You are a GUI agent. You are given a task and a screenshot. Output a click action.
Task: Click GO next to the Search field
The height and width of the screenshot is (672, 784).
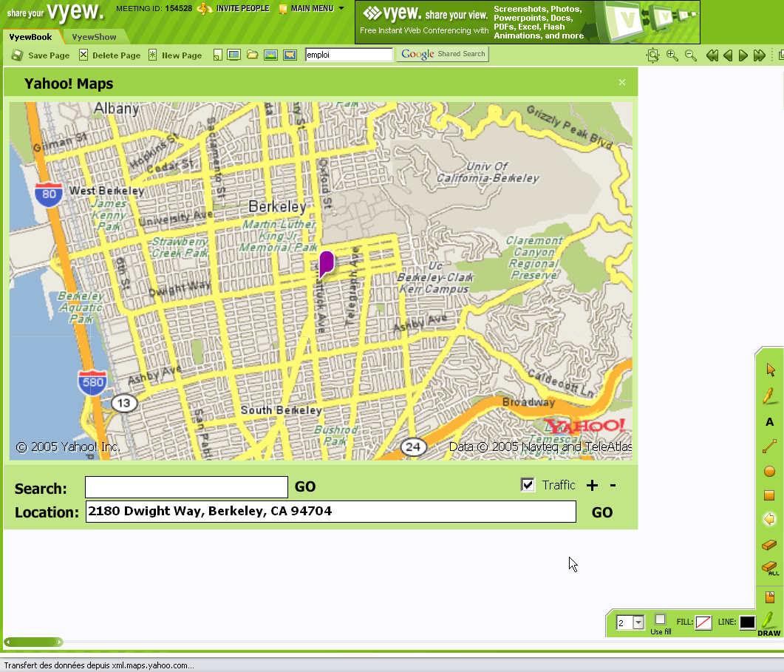click(305, 487)
